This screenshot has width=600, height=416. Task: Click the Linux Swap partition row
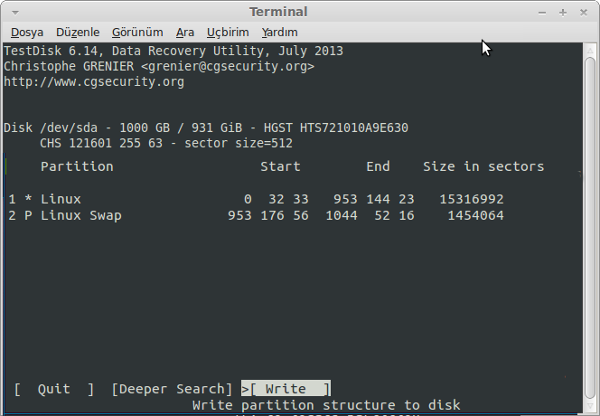(256, 215)
